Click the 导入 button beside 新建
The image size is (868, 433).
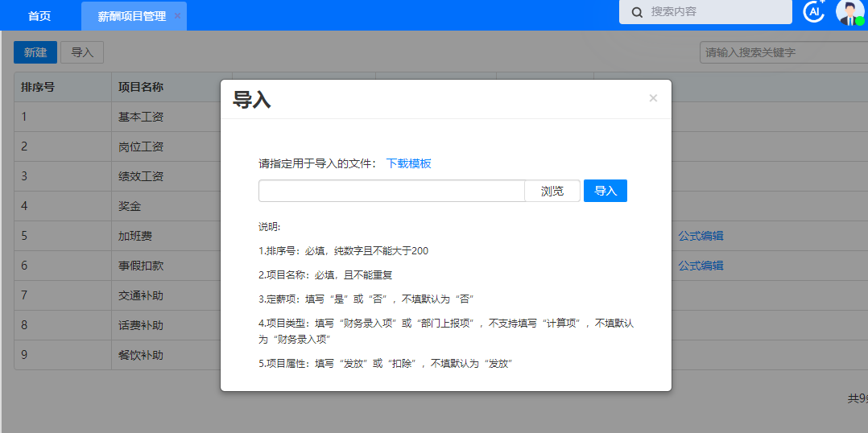pos(82,52)
